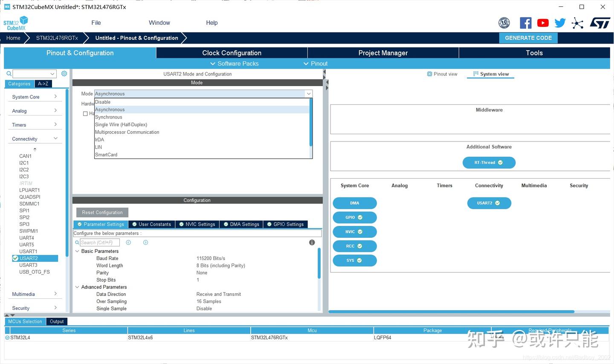
Task: Click the RT-Thread software button
Action: coord(489,163)
